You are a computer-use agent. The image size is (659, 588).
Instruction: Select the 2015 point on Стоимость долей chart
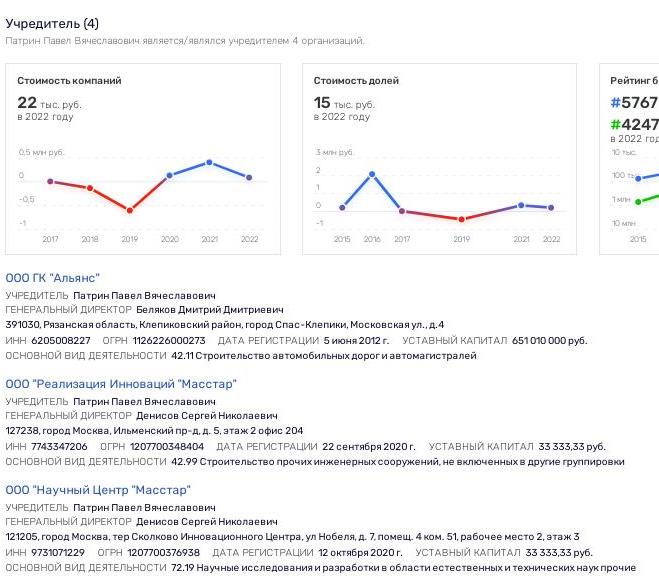(x=342, y=207)
